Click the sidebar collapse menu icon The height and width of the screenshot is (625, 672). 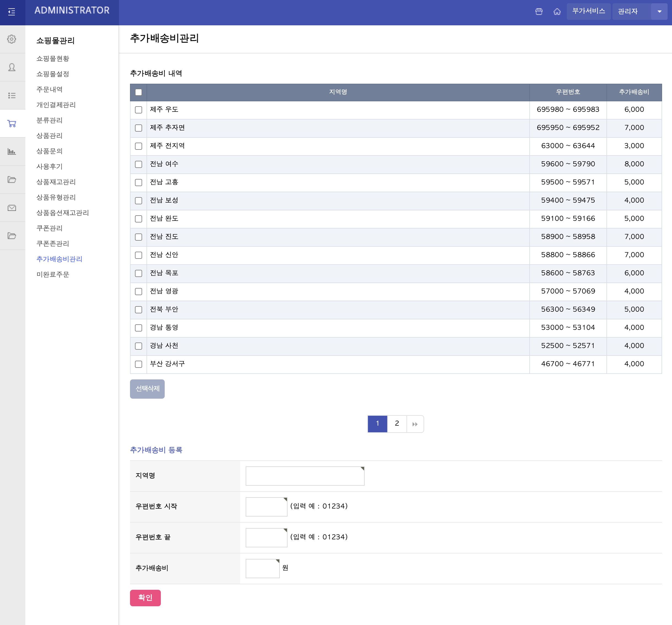tap(12, 12)
